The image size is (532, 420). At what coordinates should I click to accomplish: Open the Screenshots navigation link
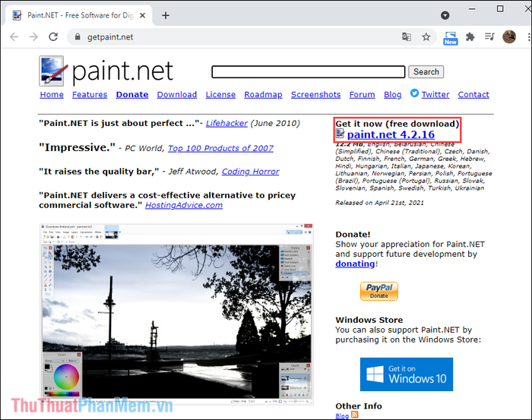tap(316, 95)
